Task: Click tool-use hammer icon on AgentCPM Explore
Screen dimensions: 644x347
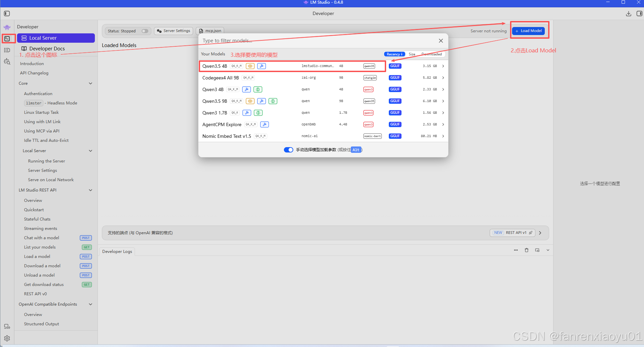Action: 265,124
